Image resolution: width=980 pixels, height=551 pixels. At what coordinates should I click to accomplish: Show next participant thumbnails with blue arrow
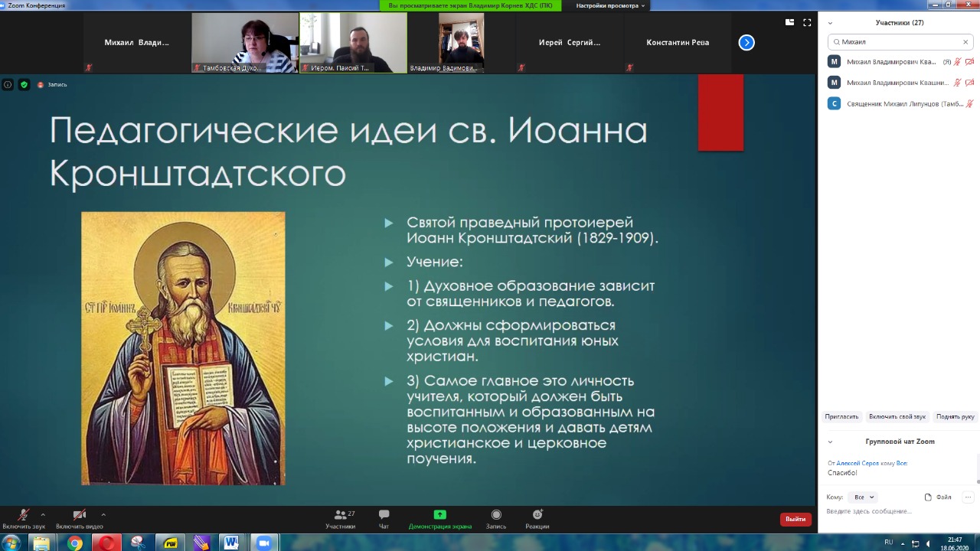746,43
